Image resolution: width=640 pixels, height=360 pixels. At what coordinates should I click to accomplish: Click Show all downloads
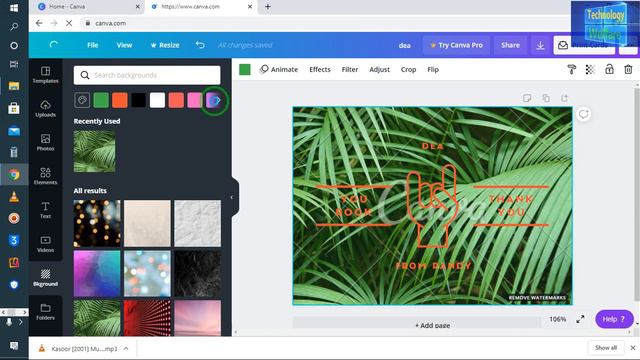click(606, 348)
